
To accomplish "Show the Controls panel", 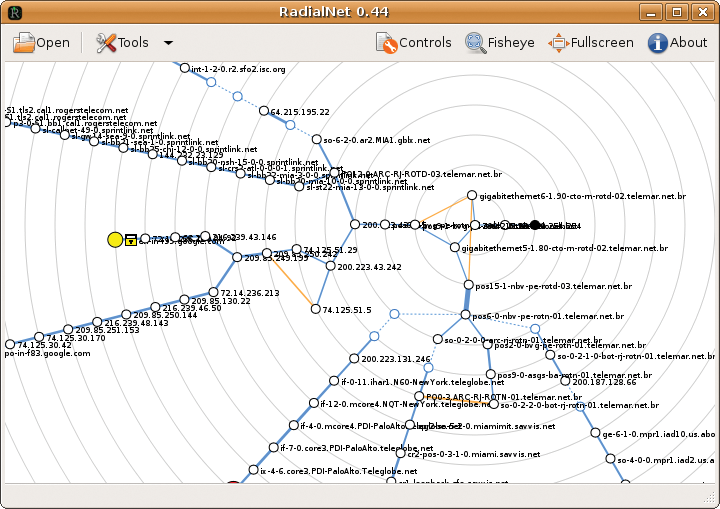I will (413, 43).
